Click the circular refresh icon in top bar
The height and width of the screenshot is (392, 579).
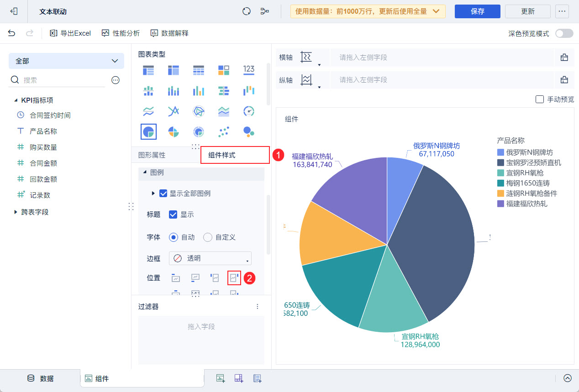(247, 11)
